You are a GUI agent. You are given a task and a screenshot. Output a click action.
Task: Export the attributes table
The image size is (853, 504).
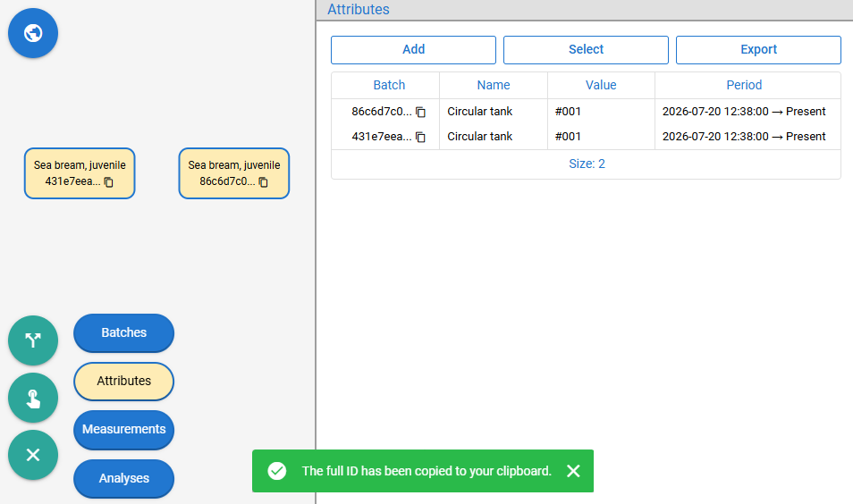pyautogui.click(x=758, y=49)
